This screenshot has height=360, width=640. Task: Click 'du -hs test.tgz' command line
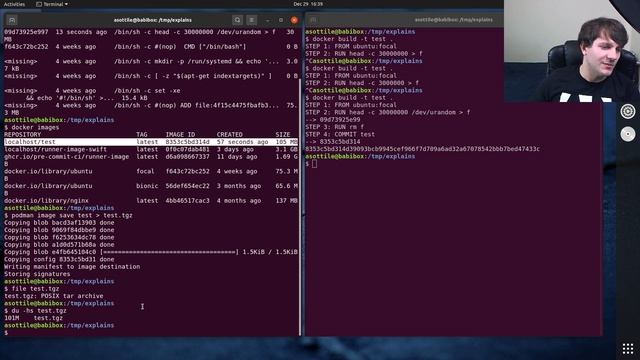tap(39, 311)
